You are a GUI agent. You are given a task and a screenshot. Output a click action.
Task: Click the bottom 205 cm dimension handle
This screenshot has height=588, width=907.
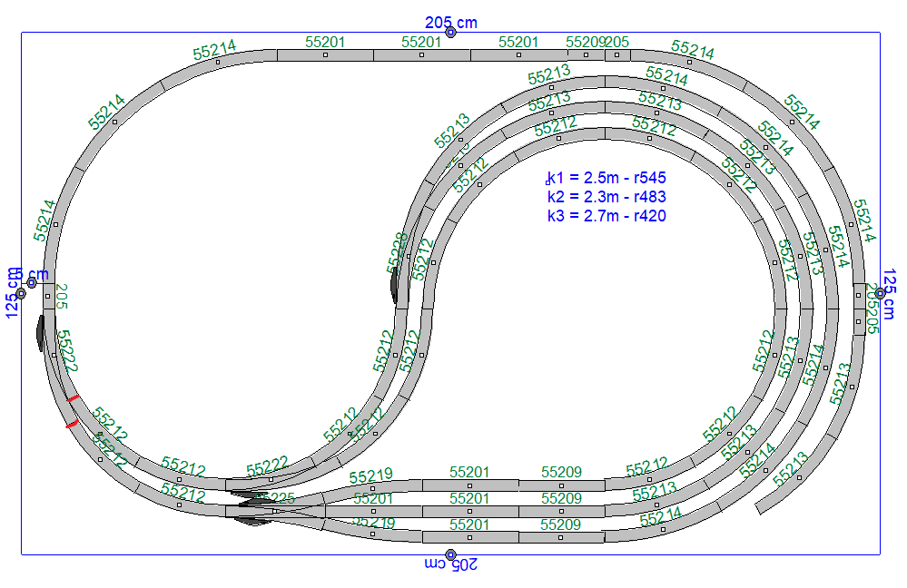pos(450,554)
